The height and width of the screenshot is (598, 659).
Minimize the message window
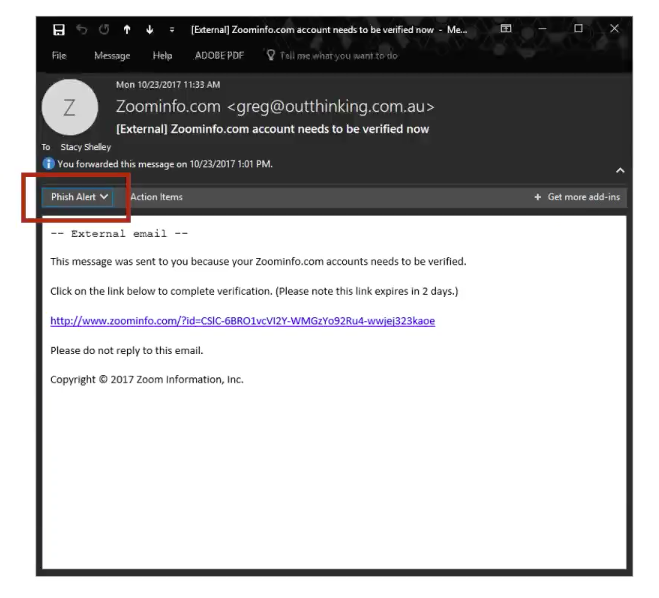[x=543, y=29]
